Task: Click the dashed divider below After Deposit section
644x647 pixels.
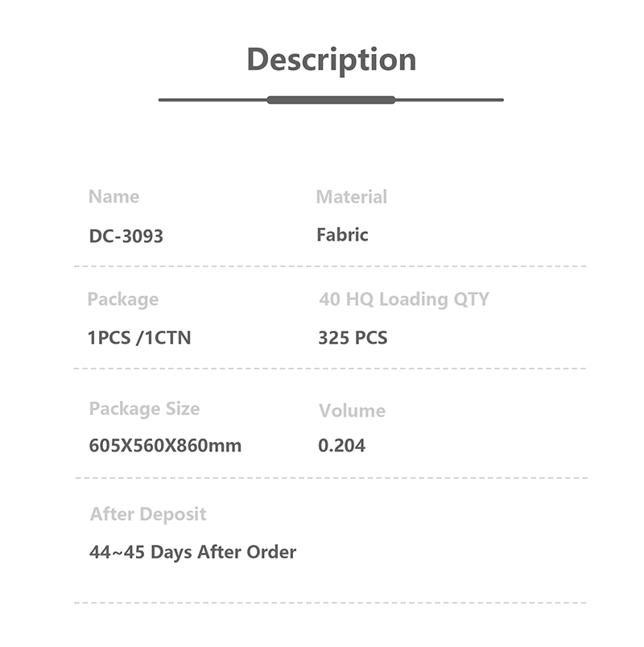Action: 330,602
